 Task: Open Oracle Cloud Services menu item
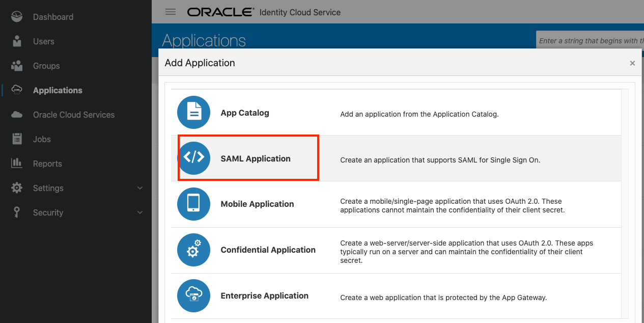click(x=74, y=115)
